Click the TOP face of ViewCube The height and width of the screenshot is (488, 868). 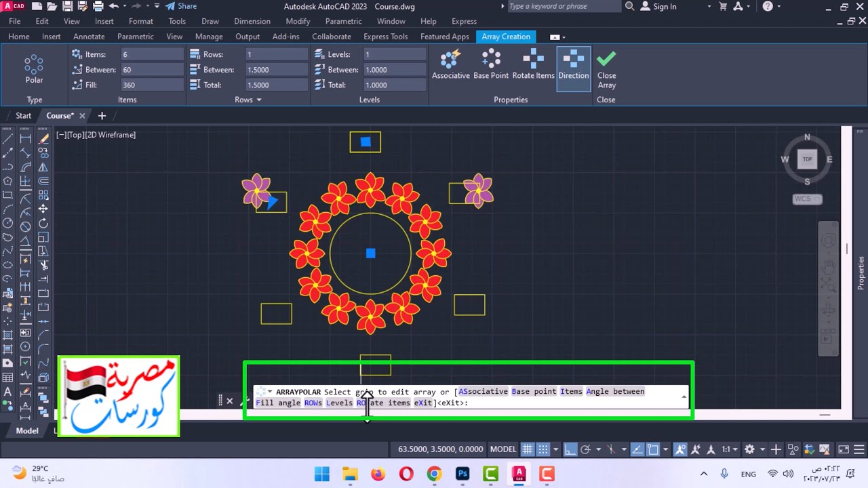[x=807, y=159]
